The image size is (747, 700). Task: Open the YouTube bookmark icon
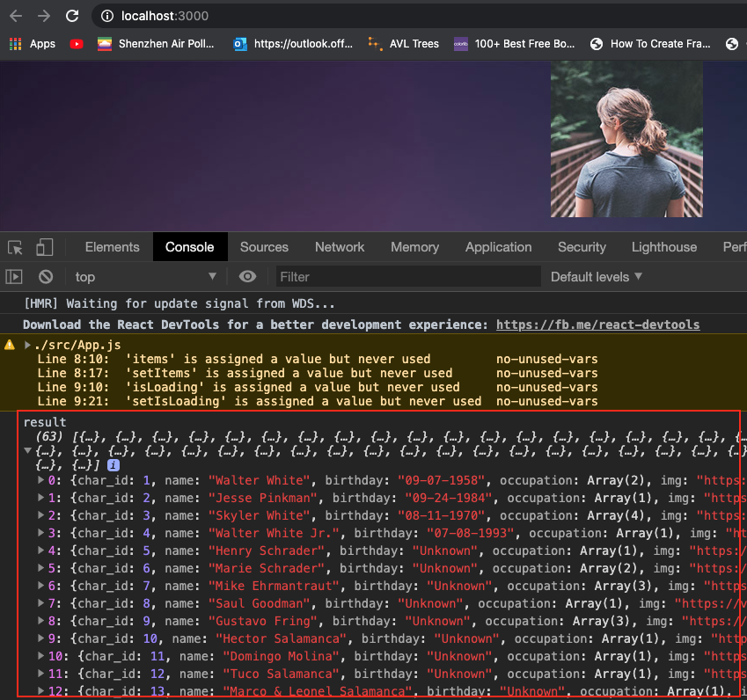pyautogui.click(x=77, y=44)
